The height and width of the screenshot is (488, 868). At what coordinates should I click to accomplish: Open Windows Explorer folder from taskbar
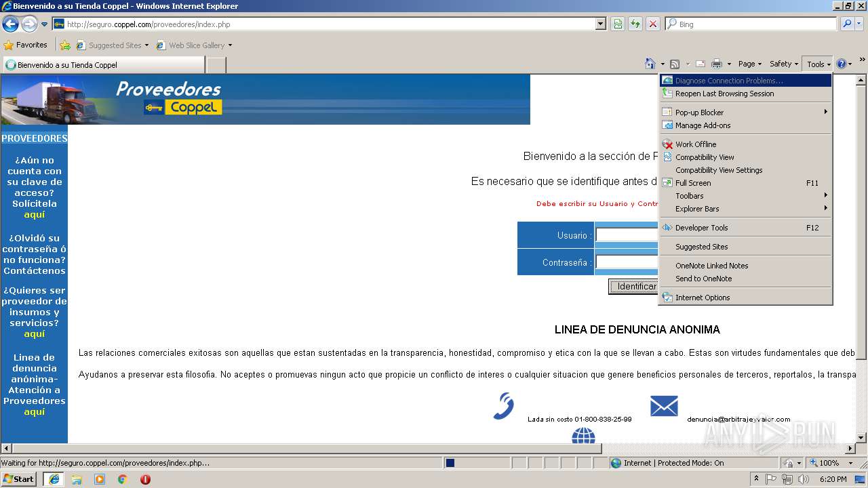coord(77,479)
